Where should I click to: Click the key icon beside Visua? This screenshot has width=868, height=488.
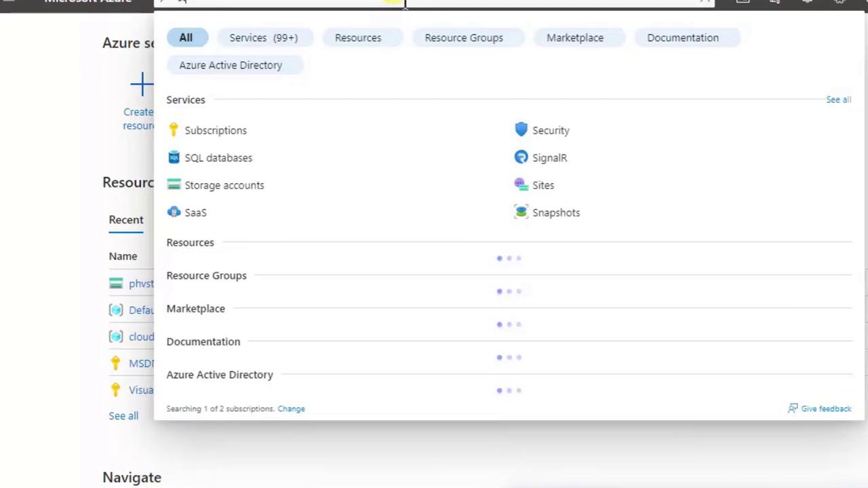tap(116, 390)
